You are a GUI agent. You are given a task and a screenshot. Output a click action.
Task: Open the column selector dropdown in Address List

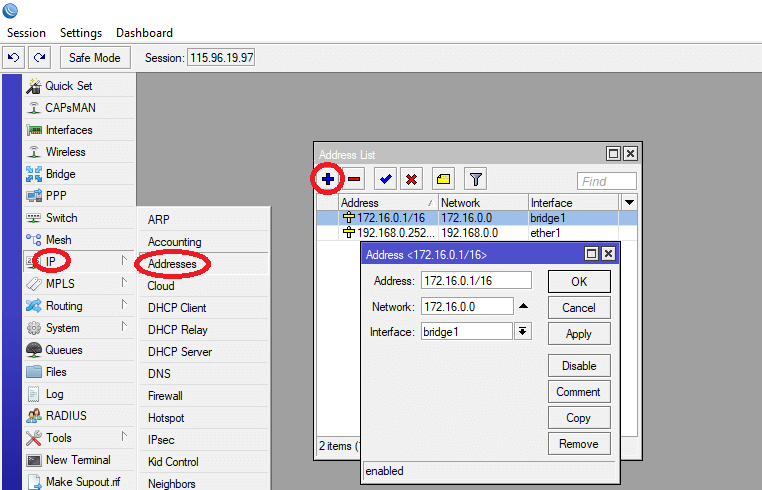[629, 203]
